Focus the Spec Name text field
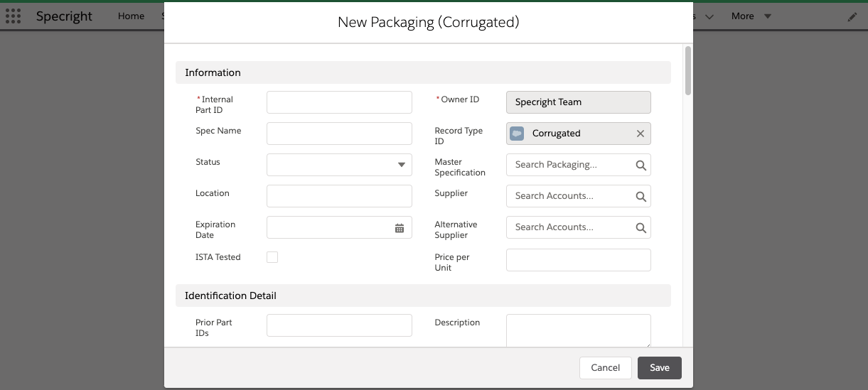The width and height of the screenshot is (868, 390). click(339, 134)
